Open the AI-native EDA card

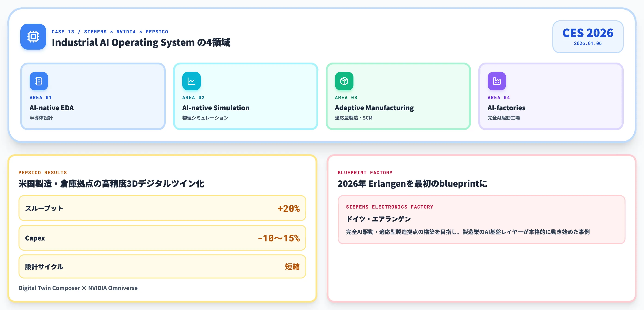click(x=93, y=96)
